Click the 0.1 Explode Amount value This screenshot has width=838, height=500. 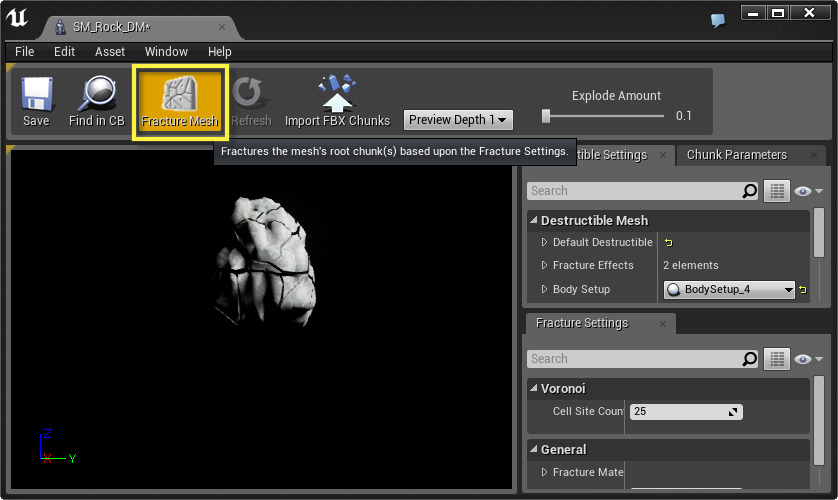(x=684, y=116)
